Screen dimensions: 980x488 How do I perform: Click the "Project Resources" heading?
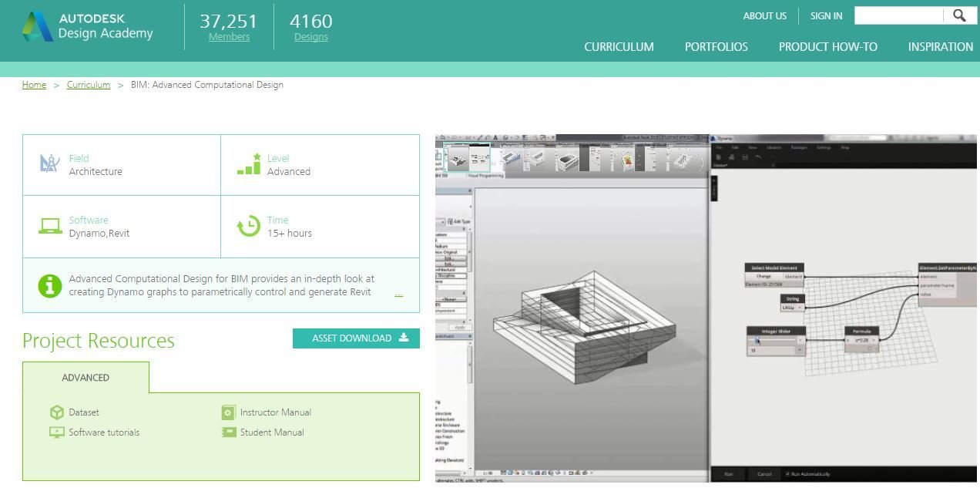click(99, 341)
